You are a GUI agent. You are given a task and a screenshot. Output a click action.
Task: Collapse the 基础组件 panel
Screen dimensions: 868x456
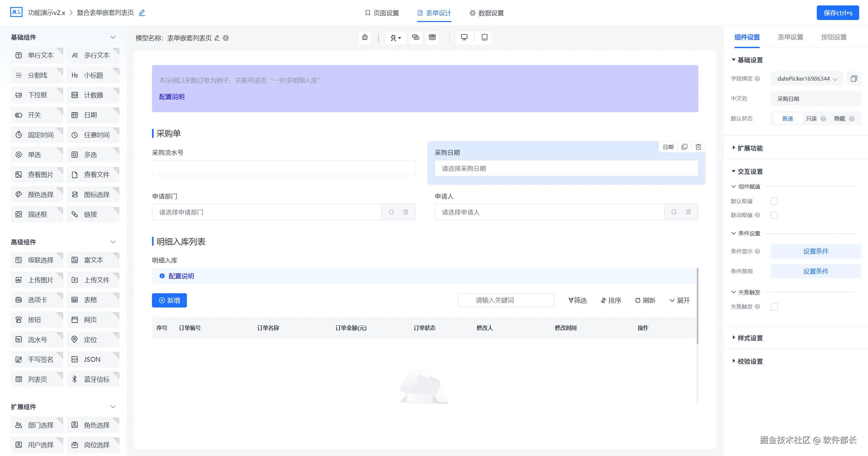click(113, 37)
